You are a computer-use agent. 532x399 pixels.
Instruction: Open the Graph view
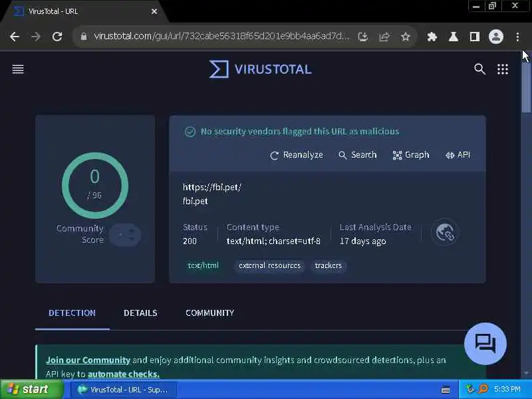point(411,155)
